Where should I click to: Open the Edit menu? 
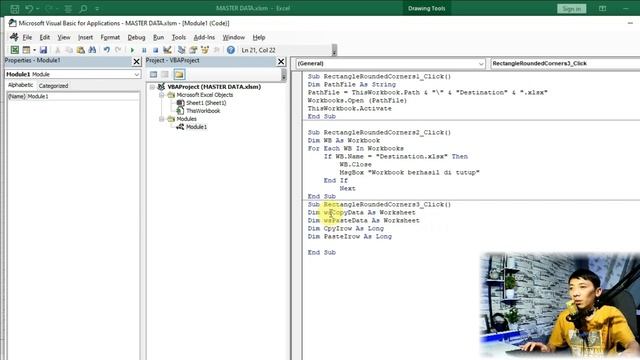[x=44, y=37]
